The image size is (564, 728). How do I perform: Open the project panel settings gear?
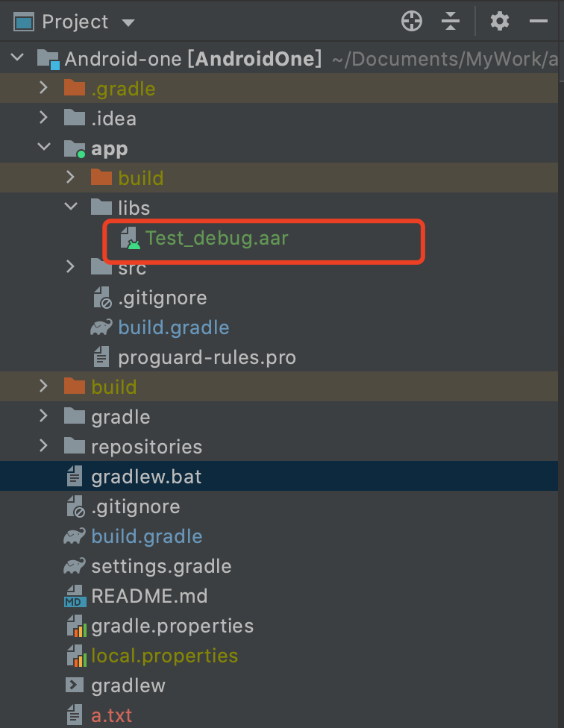(500, 22)
